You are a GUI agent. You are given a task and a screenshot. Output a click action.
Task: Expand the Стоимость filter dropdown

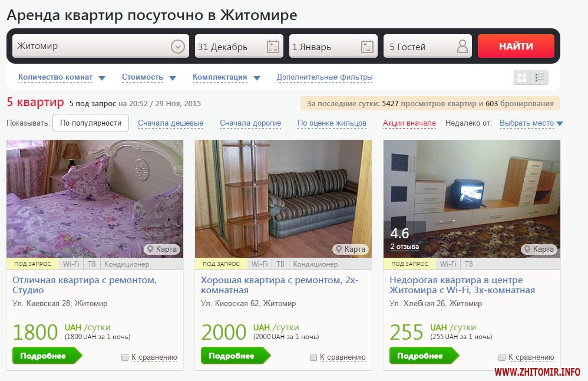[x=149, y=77]
